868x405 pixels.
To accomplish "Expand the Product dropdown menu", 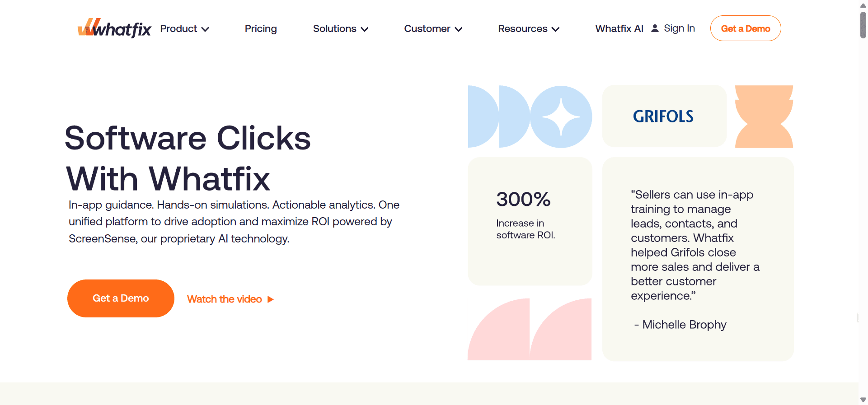I will pos(184,29).
